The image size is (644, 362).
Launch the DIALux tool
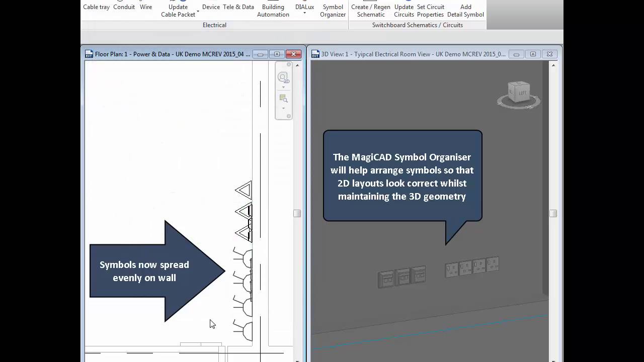click(x=305, y=7)
